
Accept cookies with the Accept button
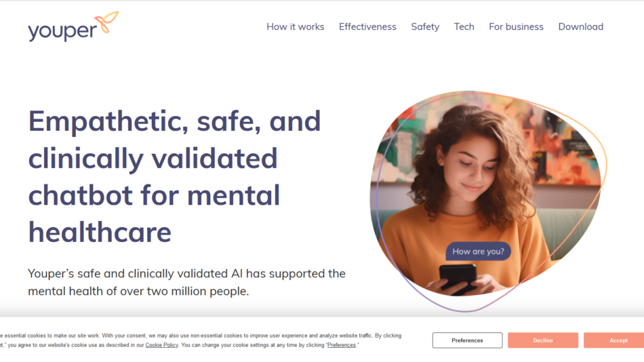(x=617, y=340)
